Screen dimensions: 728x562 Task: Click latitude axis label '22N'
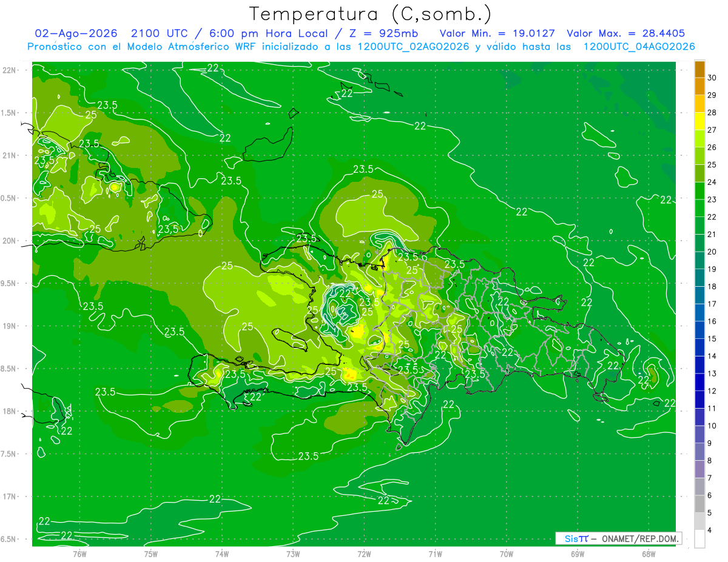(x=10, y=70)
